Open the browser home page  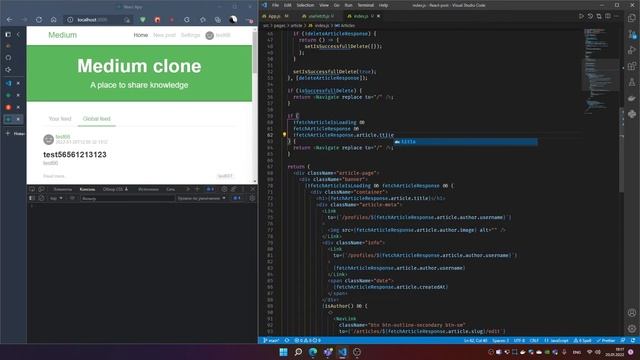point(53,20)
